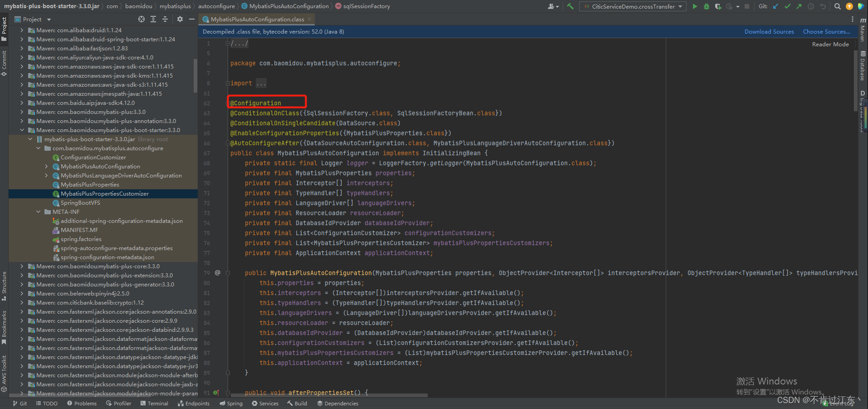Open editor tabs three-dot menu

(x=853, y=19)
